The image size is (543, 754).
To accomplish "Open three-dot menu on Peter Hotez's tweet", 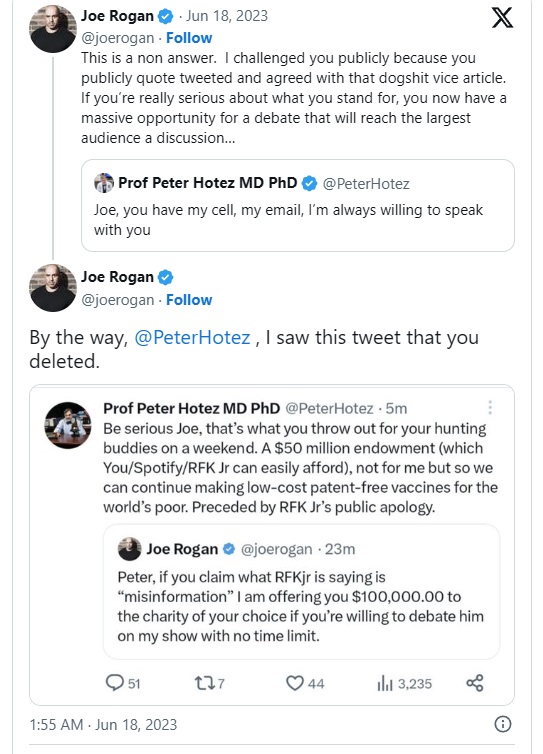I will click(x=490, y=407).
